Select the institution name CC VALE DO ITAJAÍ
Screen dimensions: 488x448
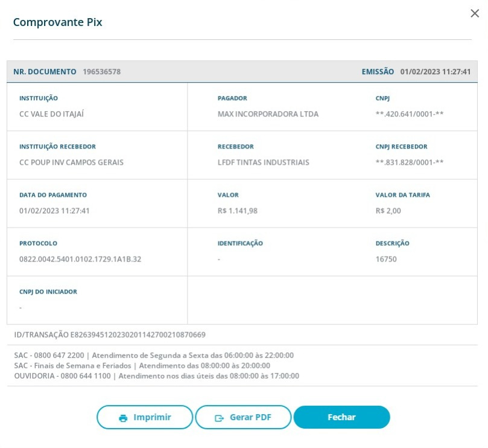51,114
